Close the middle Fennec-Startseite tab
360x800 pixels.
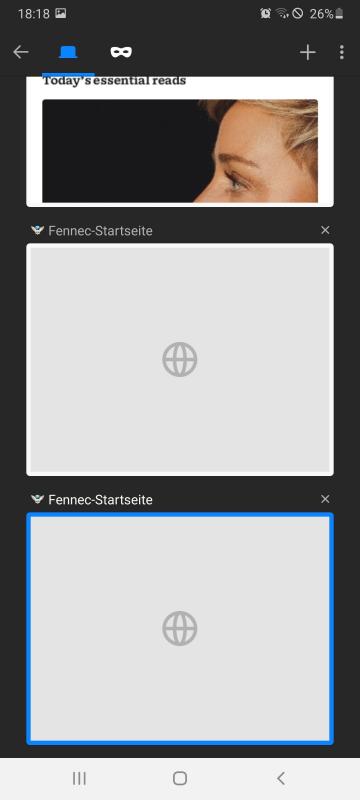click(x=325, y=231)
